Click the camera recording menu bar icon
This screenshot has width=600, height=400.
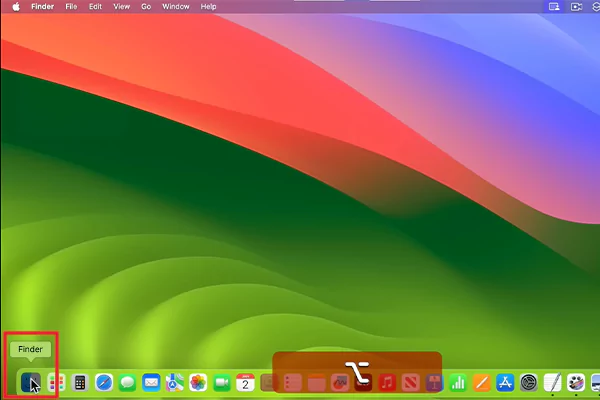point(576,7)
